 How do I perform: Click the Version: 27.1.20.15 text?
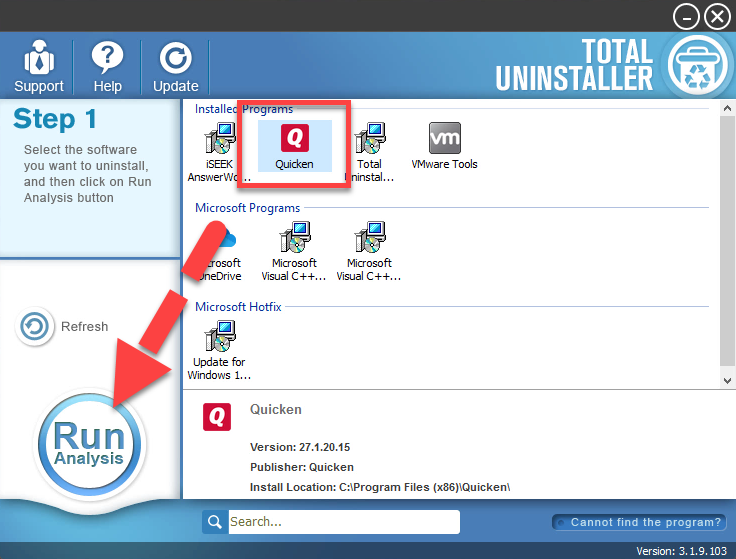(300, 447)
